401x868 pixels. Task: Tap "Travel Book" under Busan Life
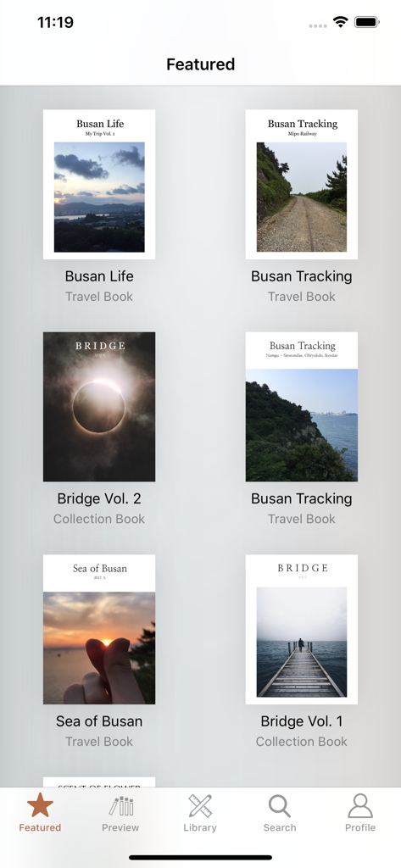[x=99, y=297]
